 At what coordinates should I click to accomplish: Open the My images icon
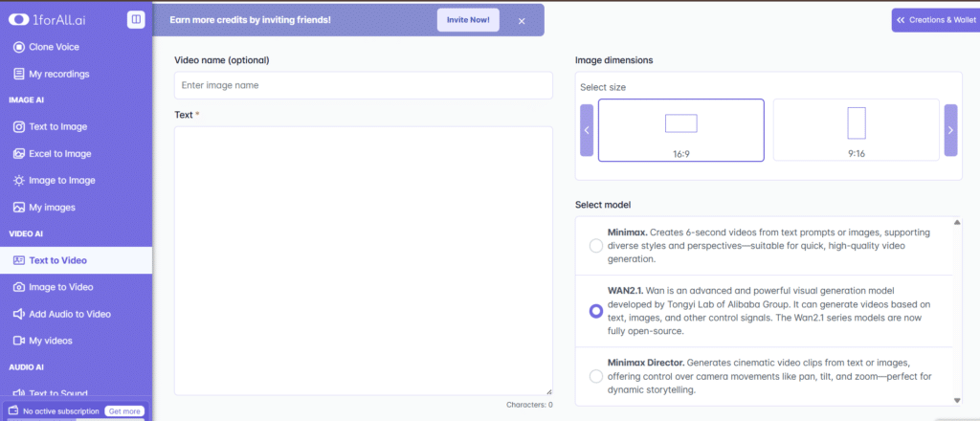(x=19, y=207)
